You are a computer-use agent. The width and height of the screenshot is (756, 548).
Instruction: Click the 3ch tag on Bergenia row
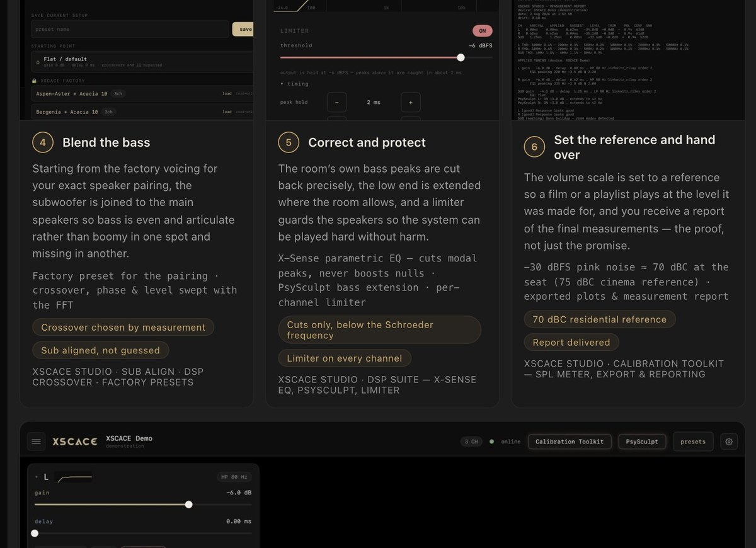point(108,112)
